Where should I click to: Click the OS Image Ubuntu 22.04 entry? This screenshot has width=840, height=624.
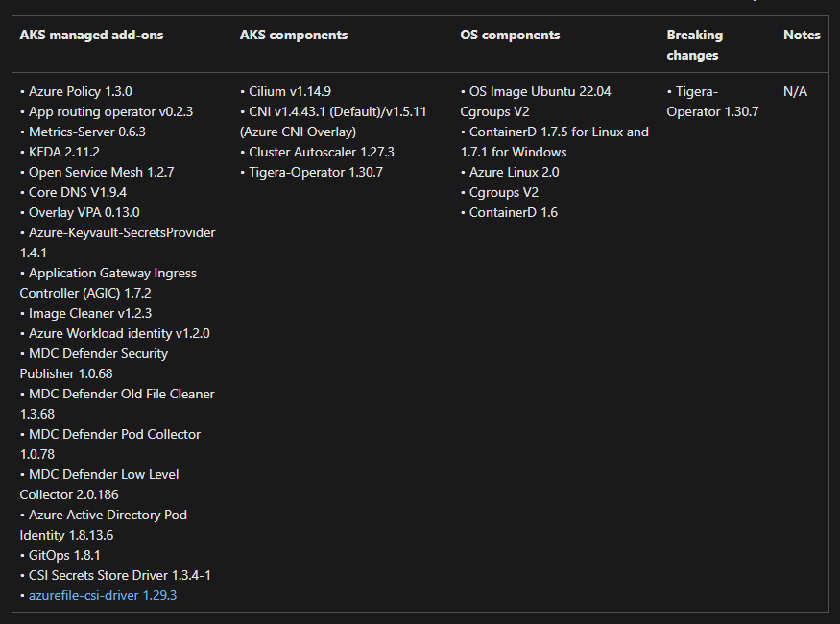pyautogui.click(x=540, y=91)
